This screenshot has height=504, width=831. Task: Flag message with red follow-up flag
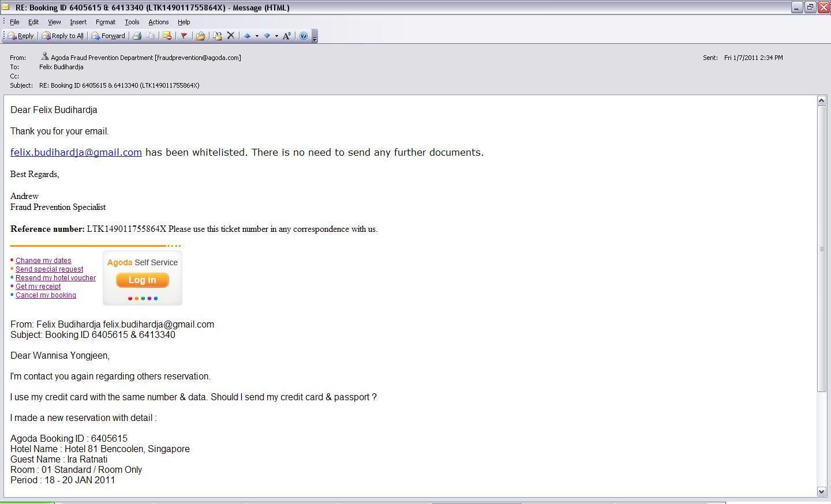pos(184,36)
